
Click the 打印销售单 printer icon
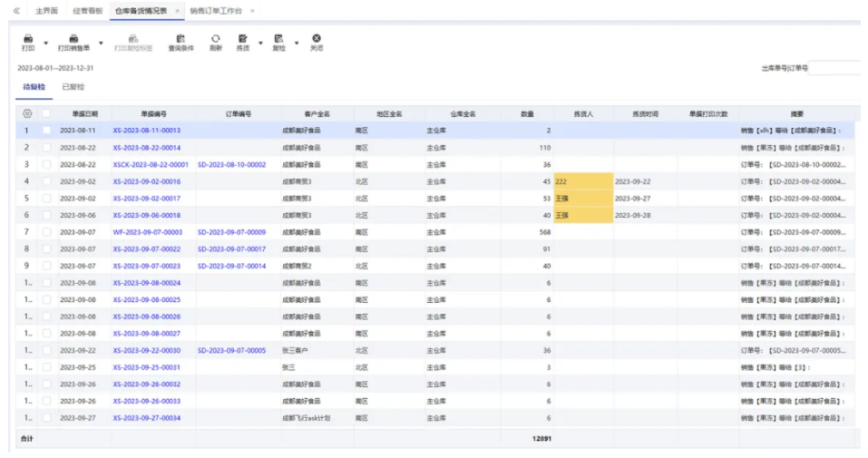tap(73, 39)
